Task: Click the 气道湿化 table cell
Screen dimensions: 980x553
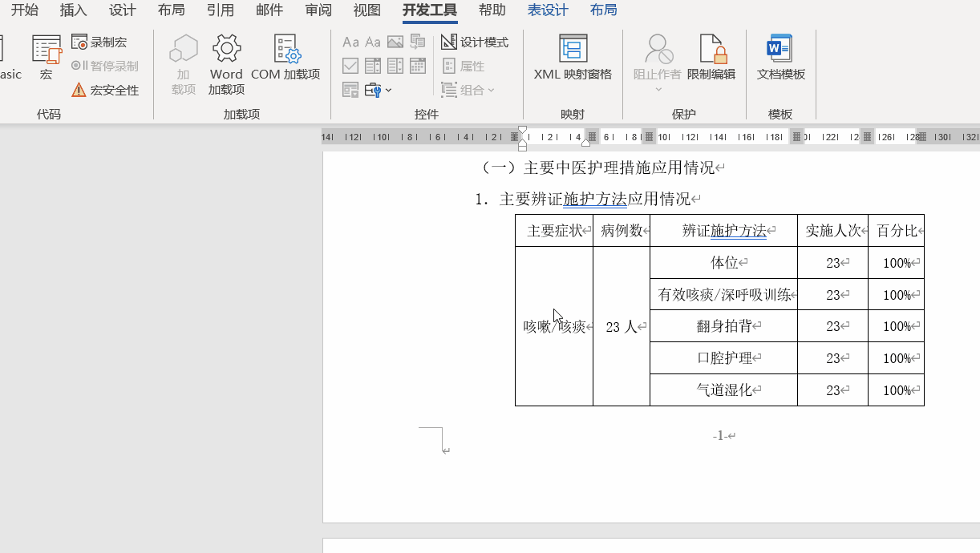Action: coord(724,390)
